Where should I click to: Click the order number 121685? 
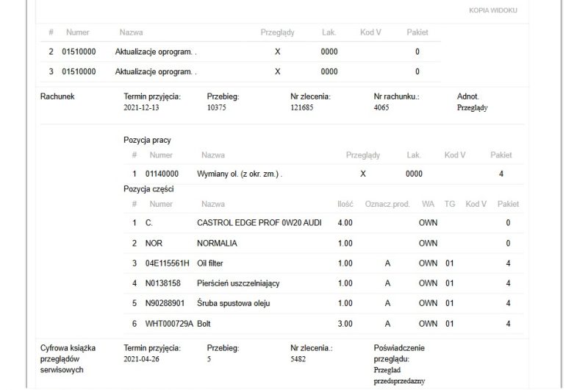point(301,107)
